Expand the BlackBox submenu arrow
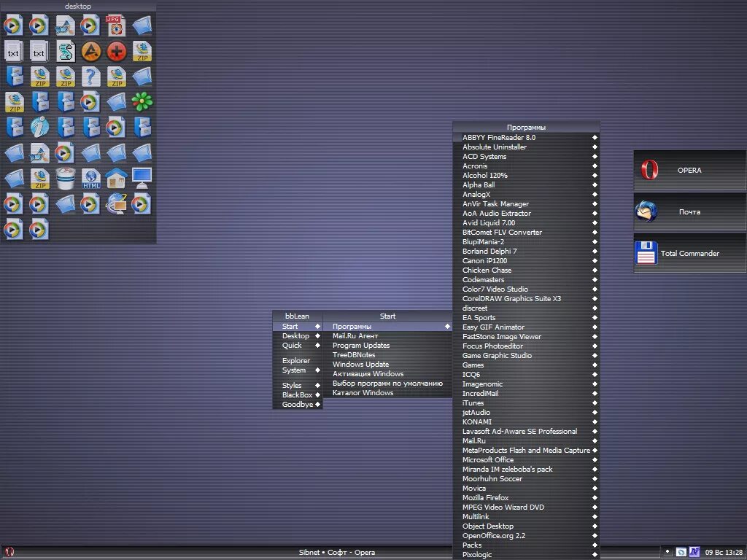 click(317, 394)
